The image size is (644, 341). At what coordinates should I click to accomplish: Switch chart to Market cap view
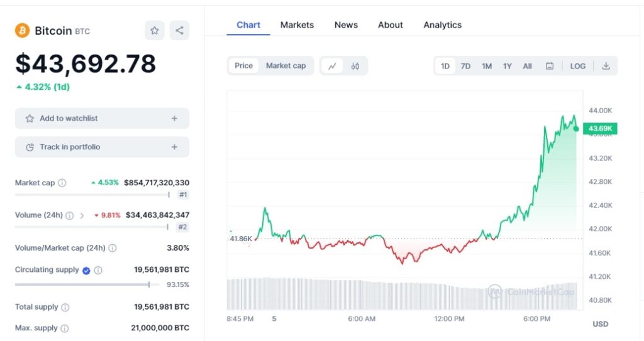(286, 66)
